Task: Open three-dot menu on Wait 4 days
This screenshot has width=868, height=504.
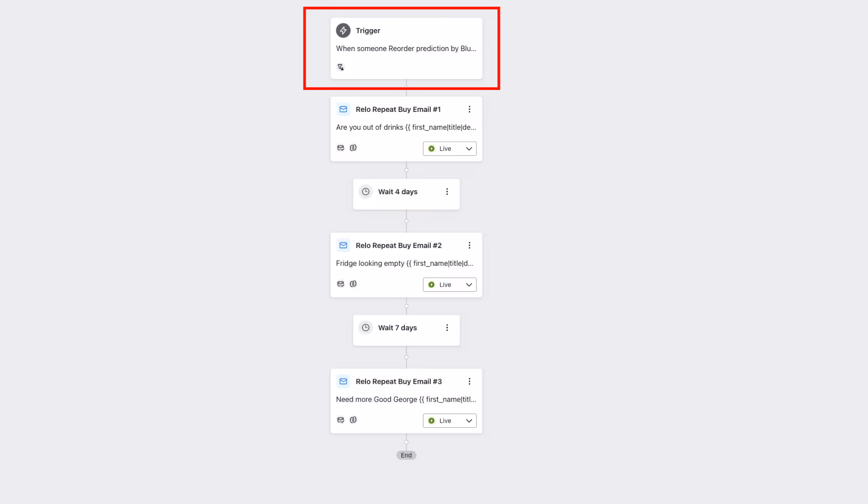Action: pos(447,192)
